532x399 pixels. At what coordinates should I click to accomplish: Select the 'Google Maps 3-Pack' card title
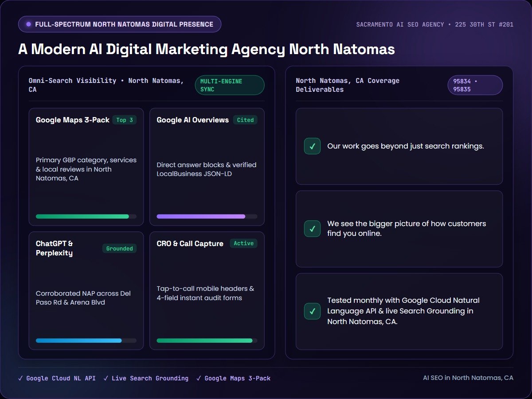point(73,120)
